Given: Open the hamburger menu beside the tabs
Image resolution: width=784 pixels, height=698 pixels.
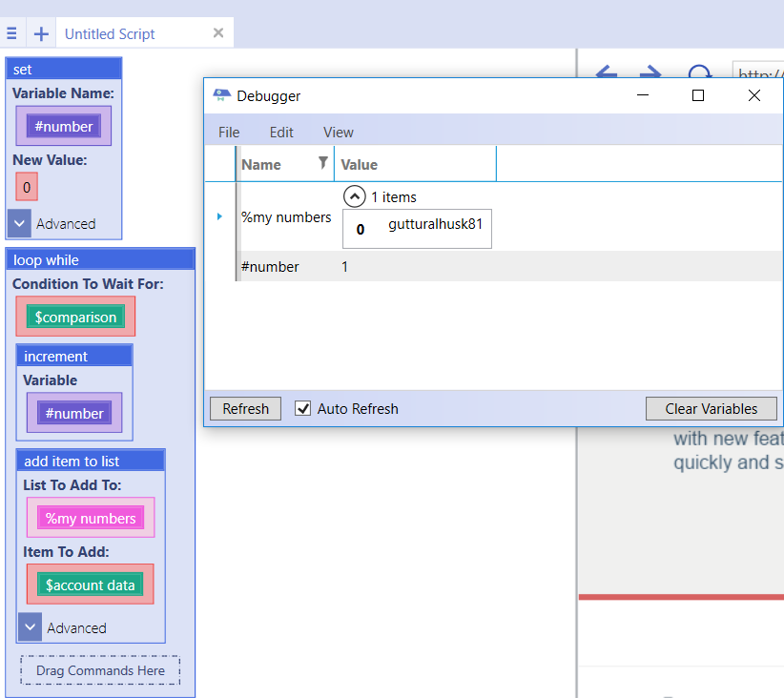Looking at the screenshot, I should coord(12,33).
